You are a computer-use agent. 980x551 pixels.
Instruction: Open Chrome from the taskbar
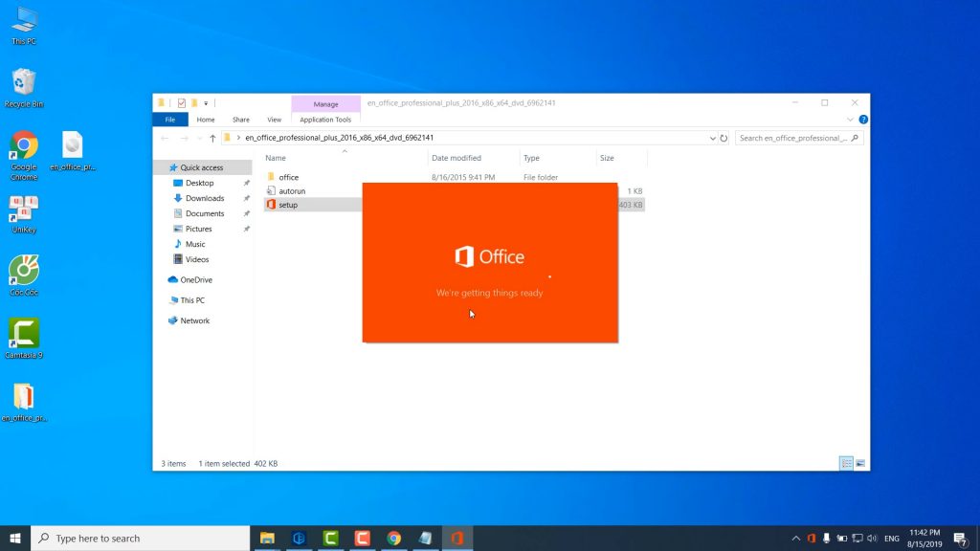click(393, 538)
